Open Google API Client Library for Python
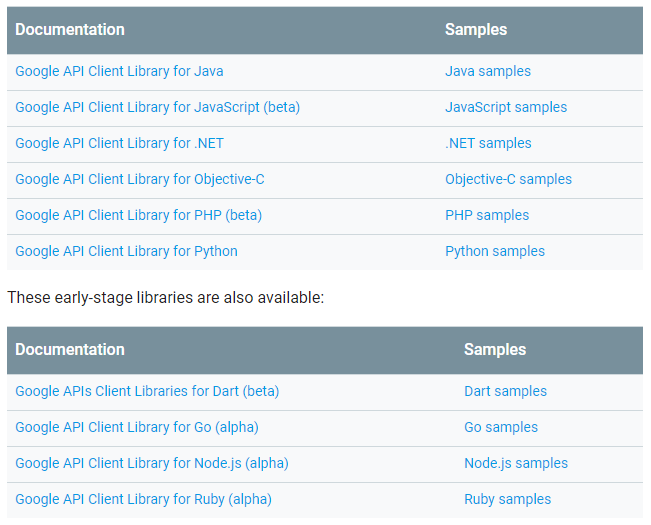 (x=126, y=251)
